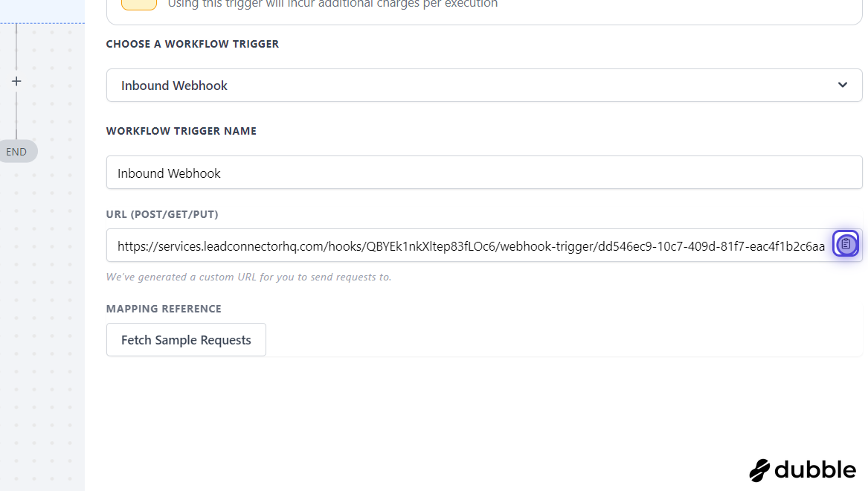Edit the Workflow Trigger Name field
868x491 pixels.
483,173
